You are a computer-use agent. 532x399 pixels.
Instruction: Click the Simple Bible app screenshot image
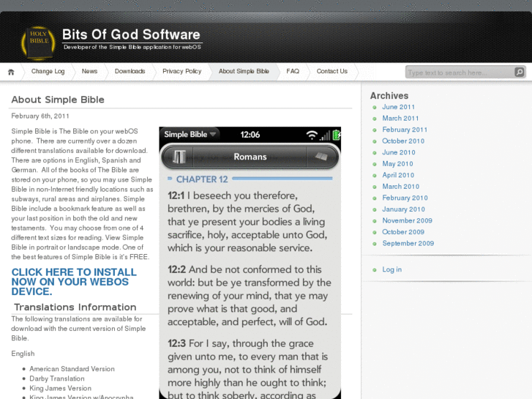[x=250, y=263]
